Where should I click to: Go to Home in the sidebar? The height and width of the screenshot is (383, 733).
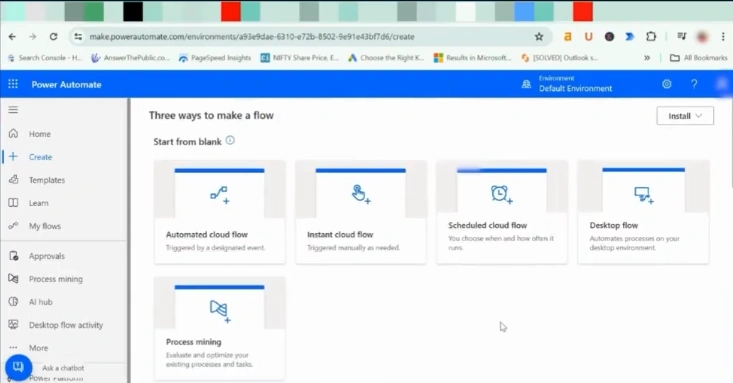(40, 134)
